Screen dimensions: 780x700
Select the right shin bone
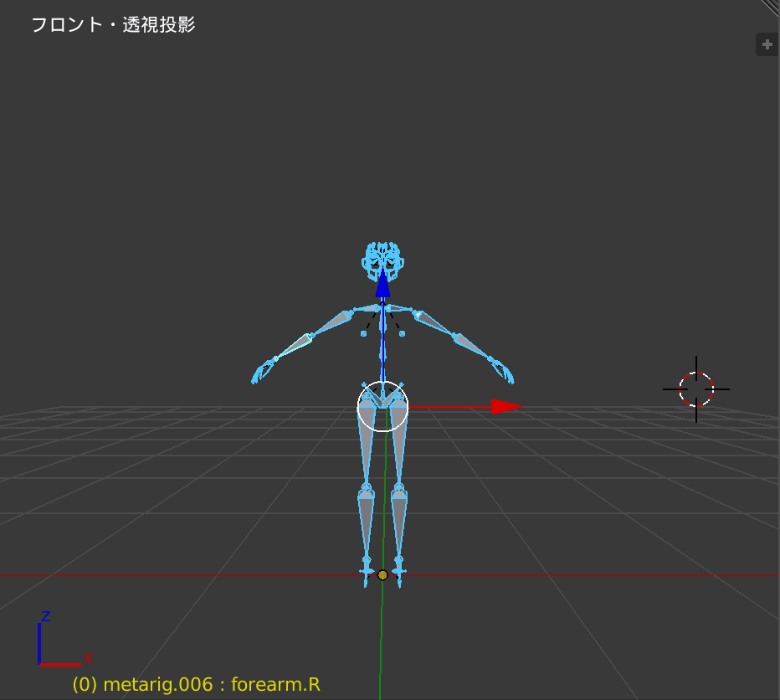(366, 519)
